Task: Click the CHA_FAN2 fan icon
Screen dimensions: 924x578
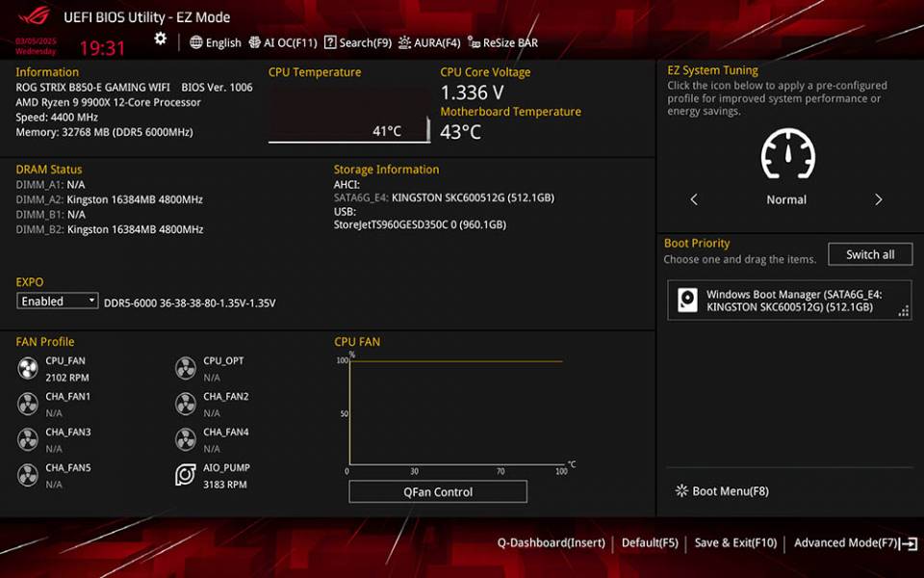Action: pyautogui.click(x=186, y=404)
